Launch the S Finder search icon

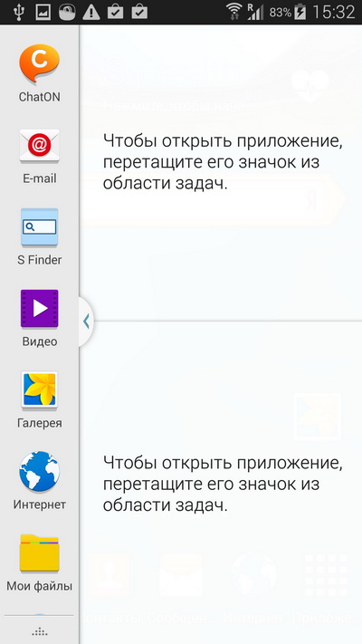click(40, 227)
